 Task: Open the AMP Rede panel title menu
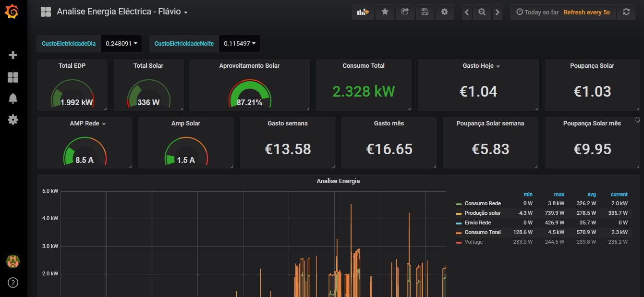coord(88,124)
